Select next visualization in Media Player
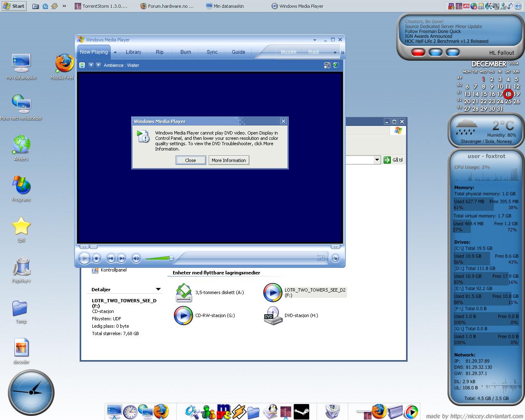 pos(98,65)
